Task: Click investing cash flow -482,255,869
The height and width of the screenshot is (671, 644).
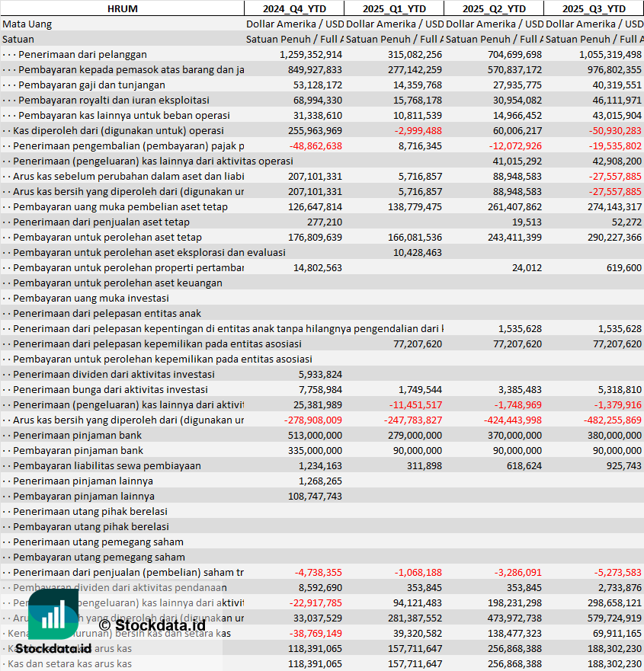Action: (x=612, y=420)
